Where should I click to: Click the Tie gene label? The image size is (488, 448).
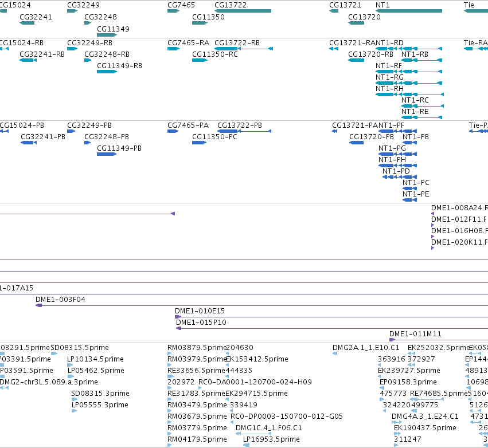click(x=469, y=5)
